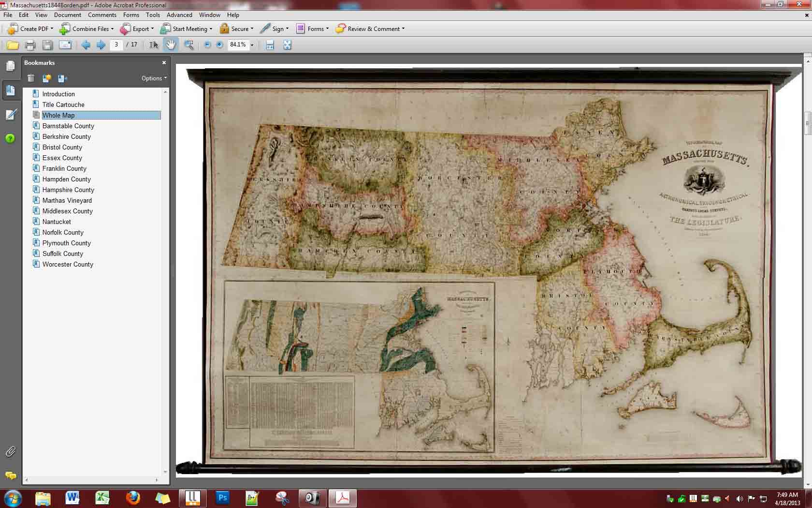Expand the Secure dropdown
Viewport: 812px width, 508px height.
tap(236, 29)
